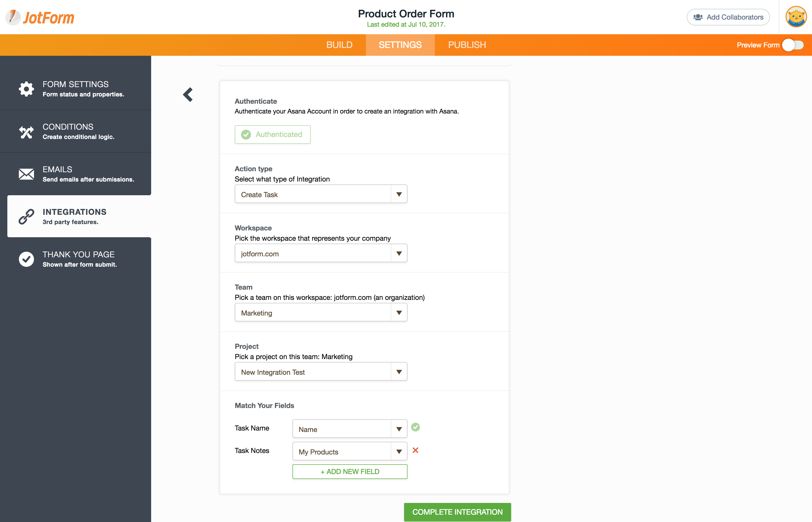Click the Task Notes label
The height and width of the screenshot is (522, 812).
pyautogui.click(x=252, y=451)
